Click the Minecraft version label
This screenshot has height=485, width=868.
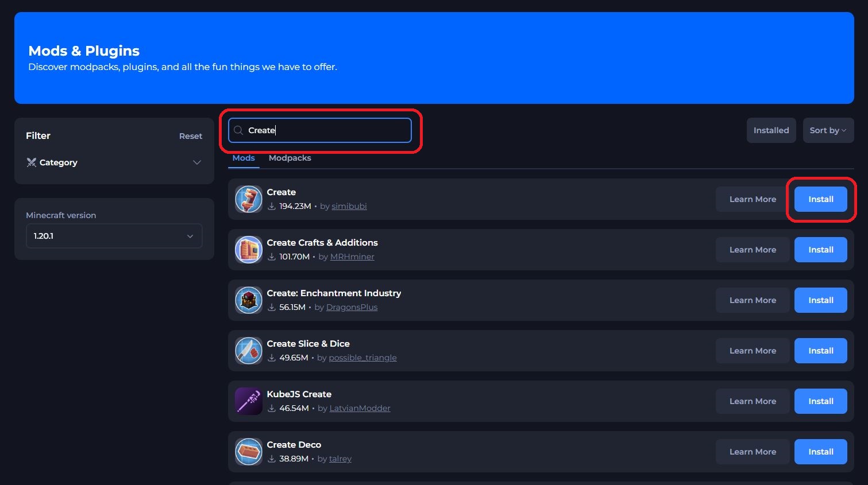point(61,215)
